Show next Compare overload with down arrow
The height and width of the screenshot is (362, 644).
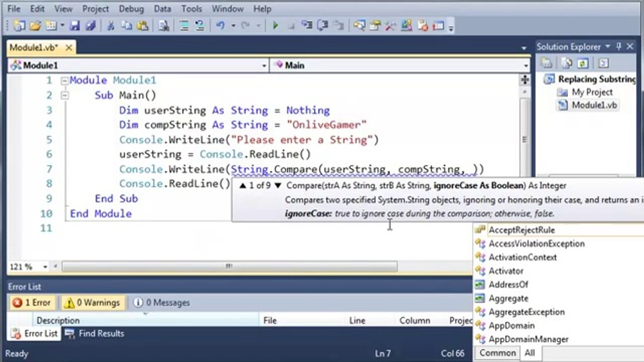tap(278, 186)
